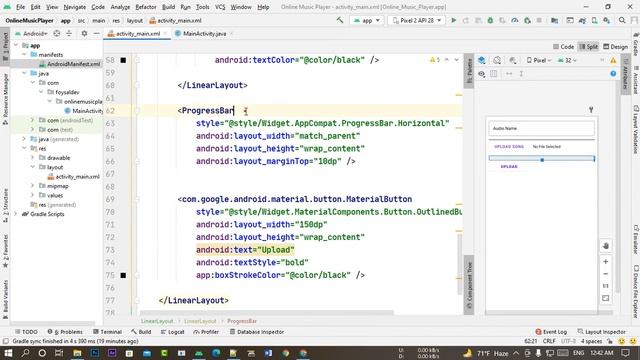Viewport: 640px width, 360px height.
Task: Click the locate target icon in Project panel
Action: click(57, 33)
